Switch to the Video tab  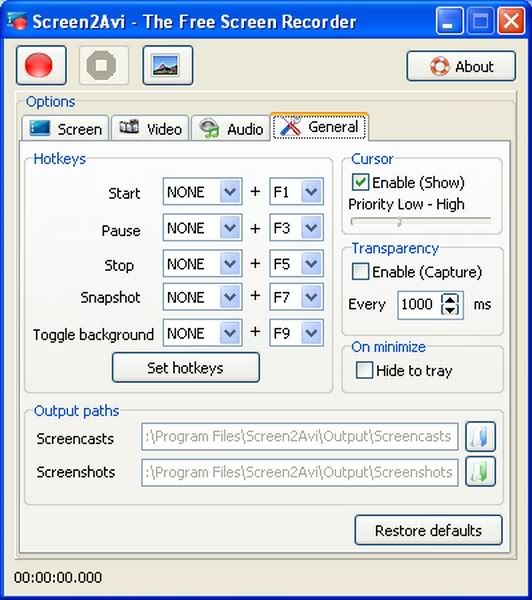tap(150, 129)
